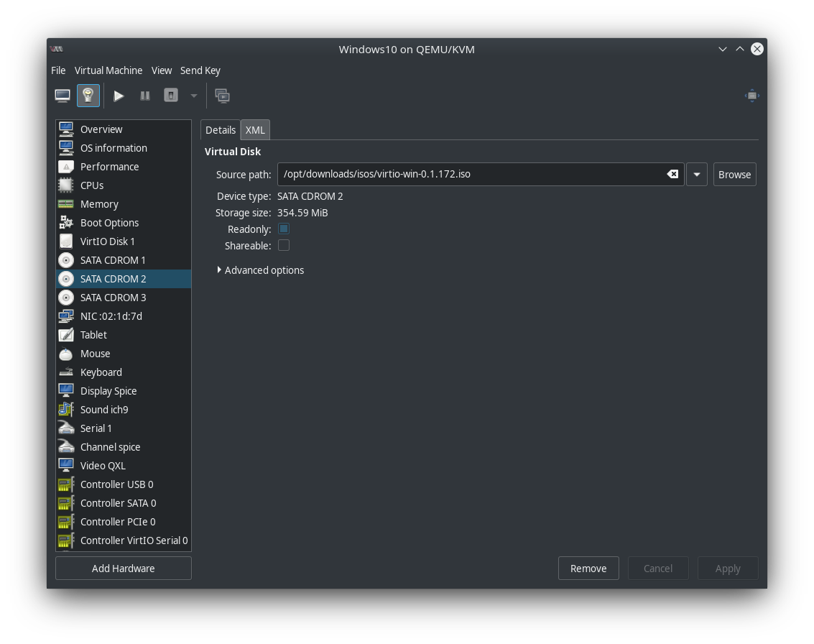The width and height of the screenshot is (814, 644).
Task: Enable the Shareable checkbox
Action: [x=284, y=245]
